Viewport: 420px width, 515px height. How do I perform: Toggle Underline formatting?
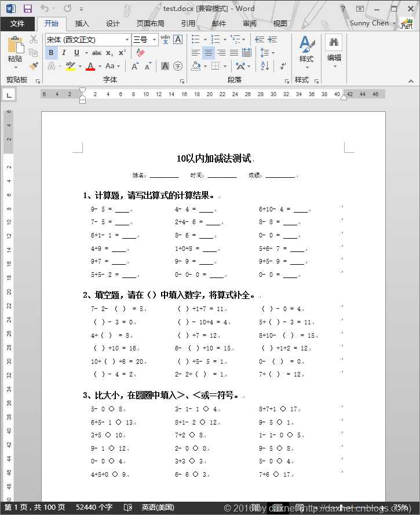click(x=76, y=53)
